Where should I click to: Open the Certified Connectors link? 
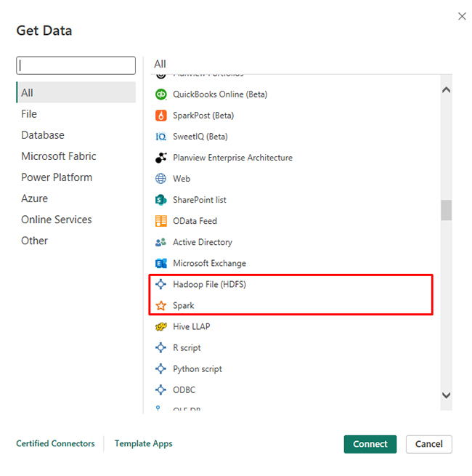coord(55,443)
